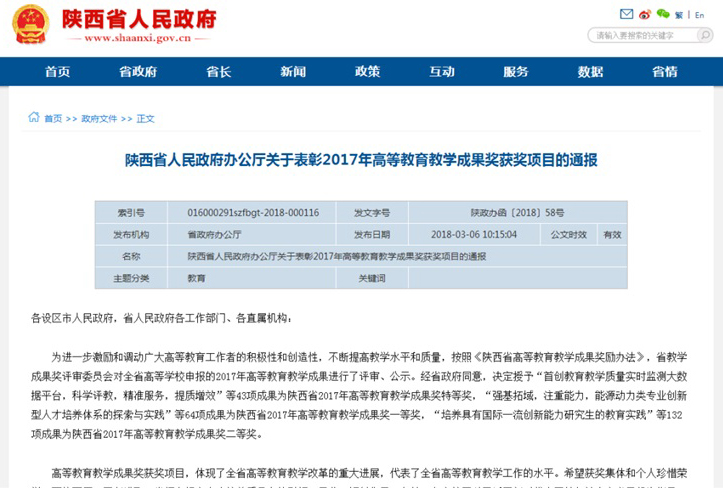The height and width of the screenshot is (488, 723).
Task: Select the 互动 navigation item
Action: [442, 72]
